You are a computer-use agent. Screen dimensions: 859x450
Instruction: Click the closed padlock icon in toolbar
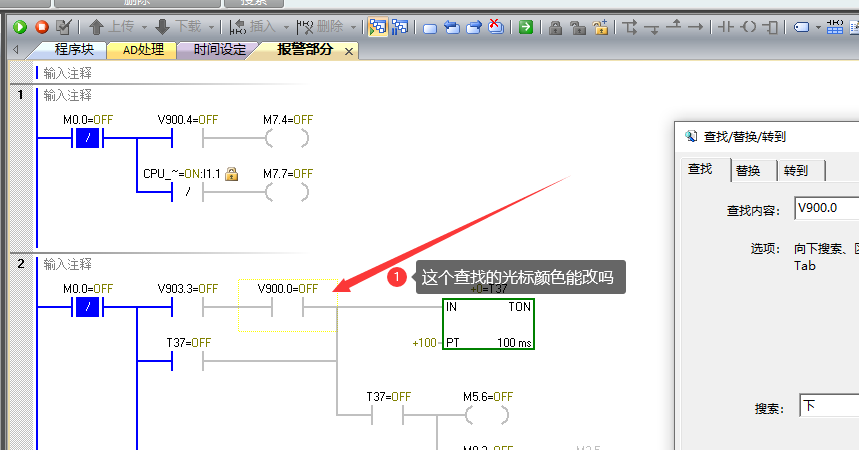(x=555, y=27)
